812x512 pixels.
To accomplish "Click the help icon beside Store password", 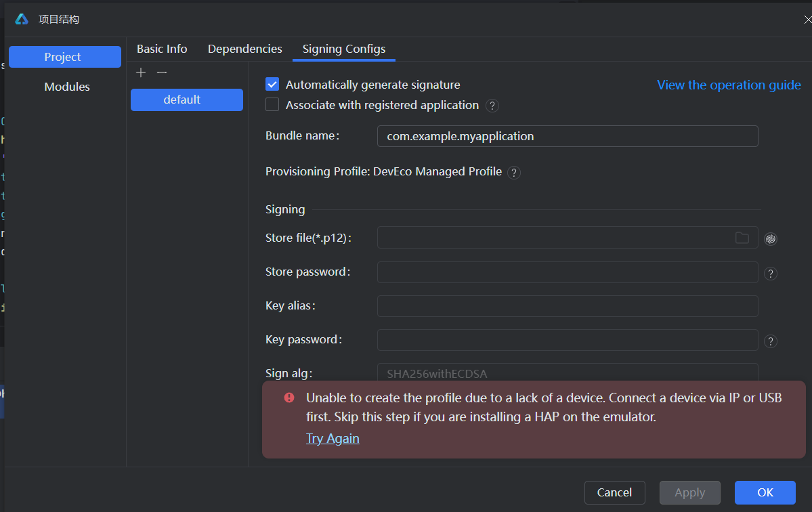I will (770, 274).
